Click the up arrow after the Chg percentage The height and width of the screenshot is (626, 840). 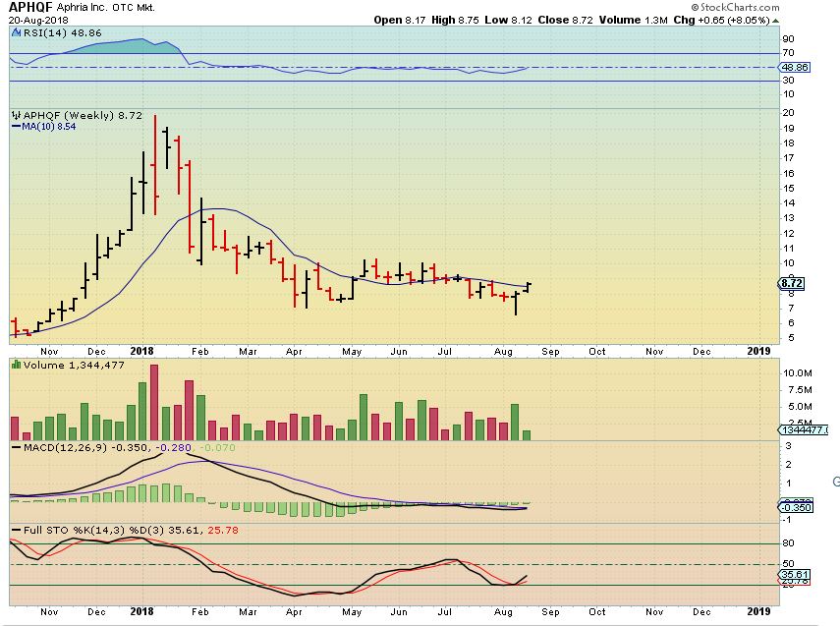(775, 21)
